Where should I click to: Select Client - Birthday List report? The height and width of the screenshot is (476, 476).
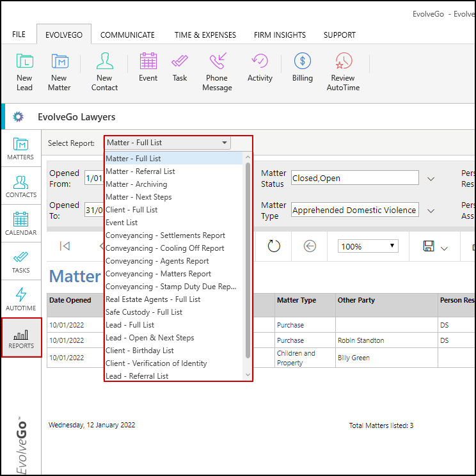(173, 351)
